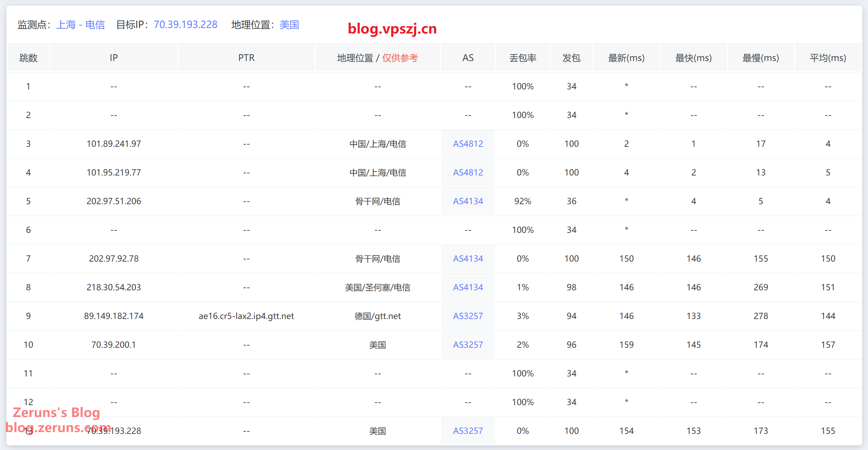This screenshot has height=450, width=868.
Task: Click the AS4812 link in hop 3
Action: 468,144
